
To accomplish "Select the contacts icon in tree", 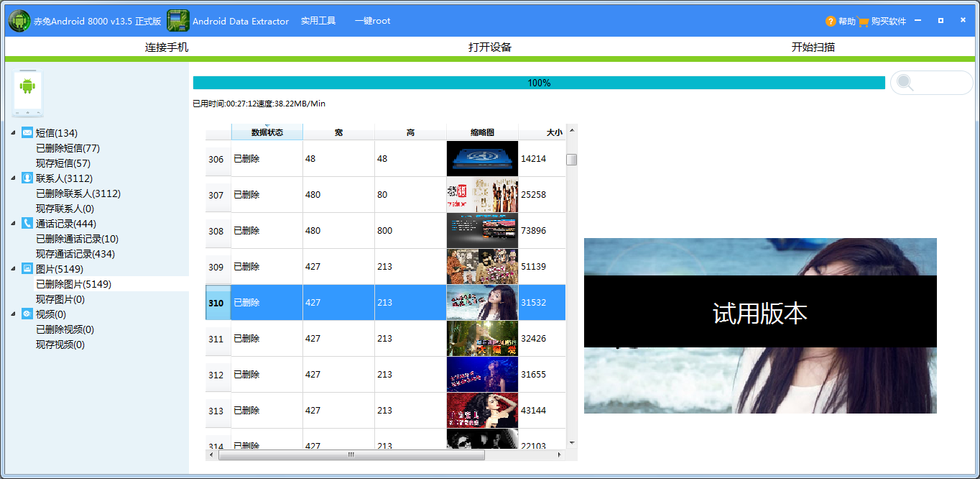I will [x=27, y=178].
